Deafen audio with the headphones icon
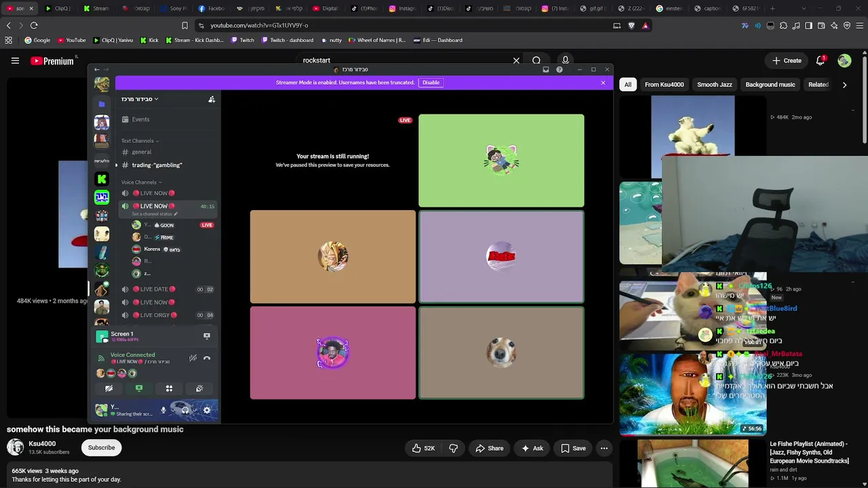Viewport: 868px width, 488px height. point(184,410)
